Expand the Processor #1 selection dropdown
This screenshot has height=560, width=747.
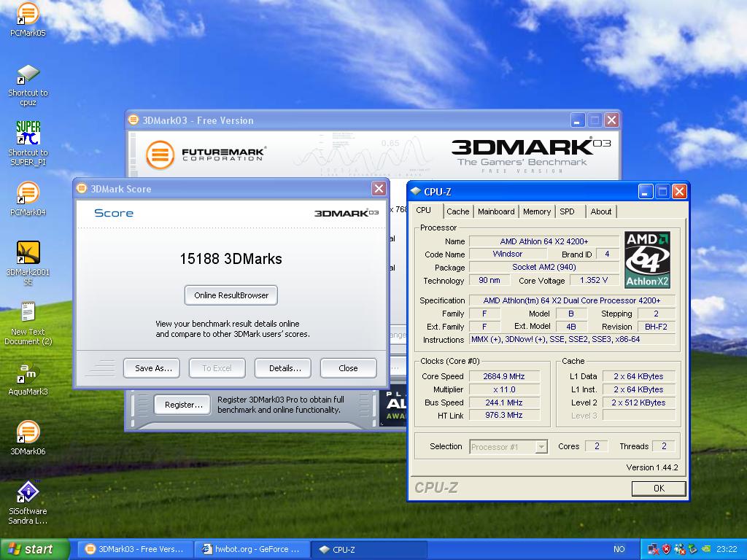541,447
